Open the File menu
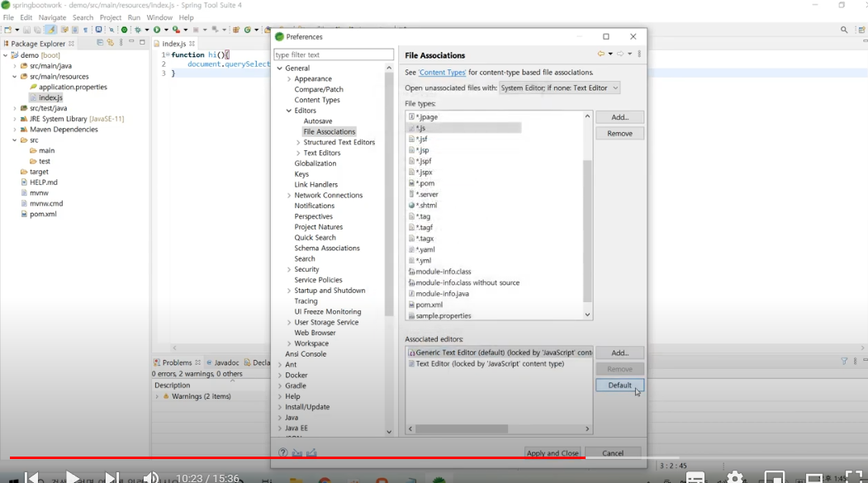Viewport: 868px width, 483px height. click(x=8, y=17)
